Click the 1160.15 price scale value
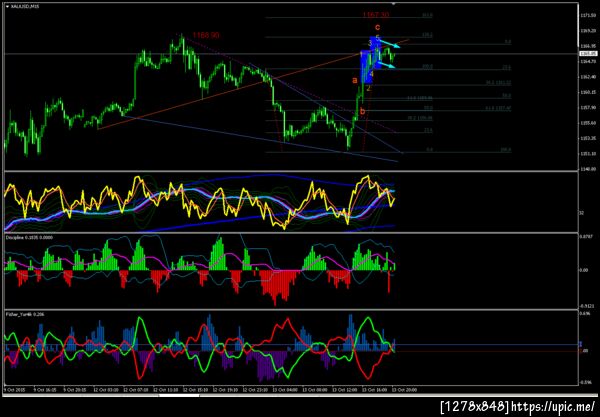The width and height of the screenshot is (600, 417). (x=586, y=92)
